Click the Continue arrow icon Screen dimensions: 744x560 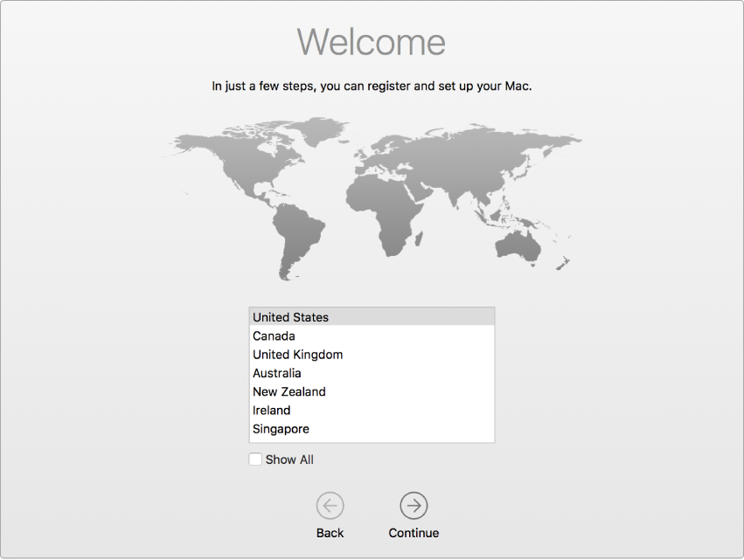click(413, 505)
